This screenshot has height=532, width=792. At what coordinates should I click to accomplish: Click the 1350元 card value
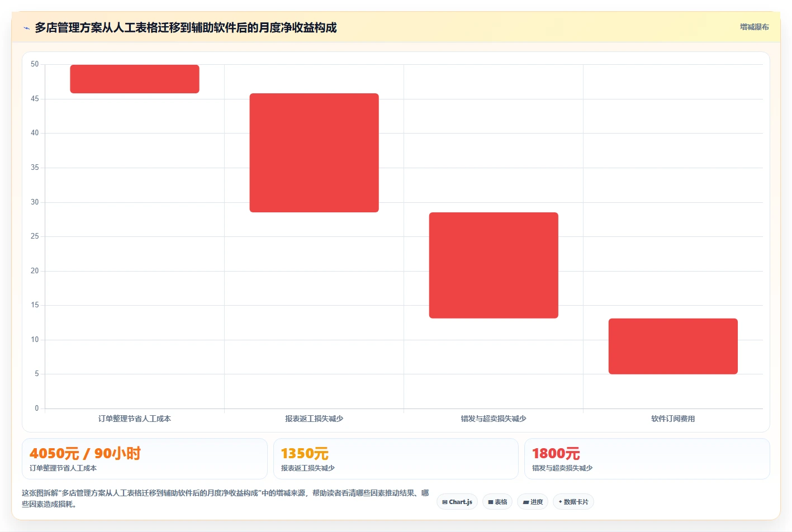305,453
